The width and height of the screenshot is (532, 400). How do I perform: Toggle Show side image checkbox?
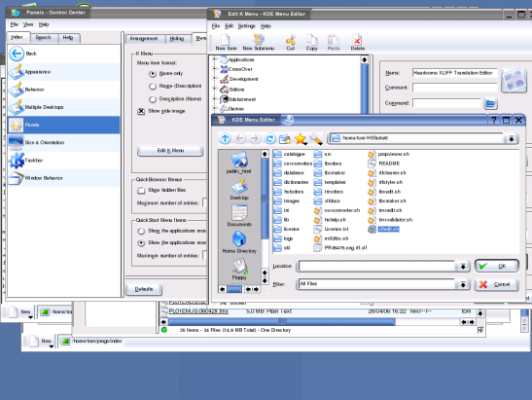tap(141, 111)
